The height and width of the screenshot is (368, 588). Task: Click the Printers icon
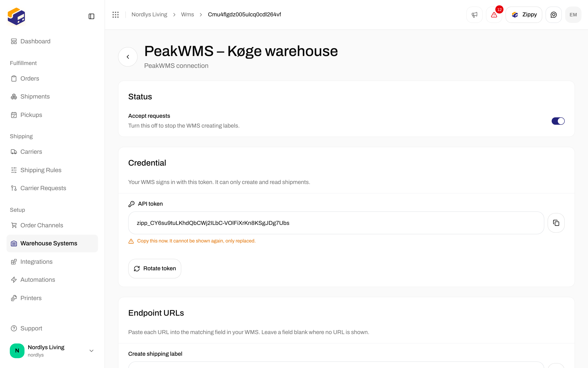point(14,298)
